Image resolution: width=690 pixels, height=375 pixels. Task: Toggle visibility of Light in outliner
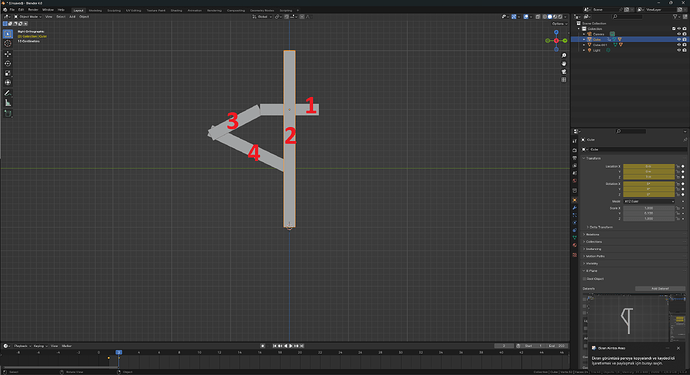[679, 50]
